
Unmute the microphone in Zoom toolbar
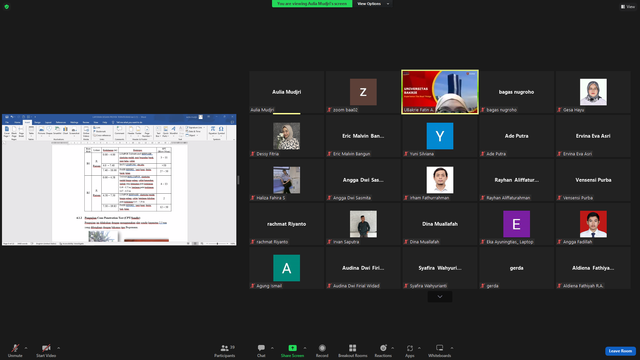(x=15, y=350)
